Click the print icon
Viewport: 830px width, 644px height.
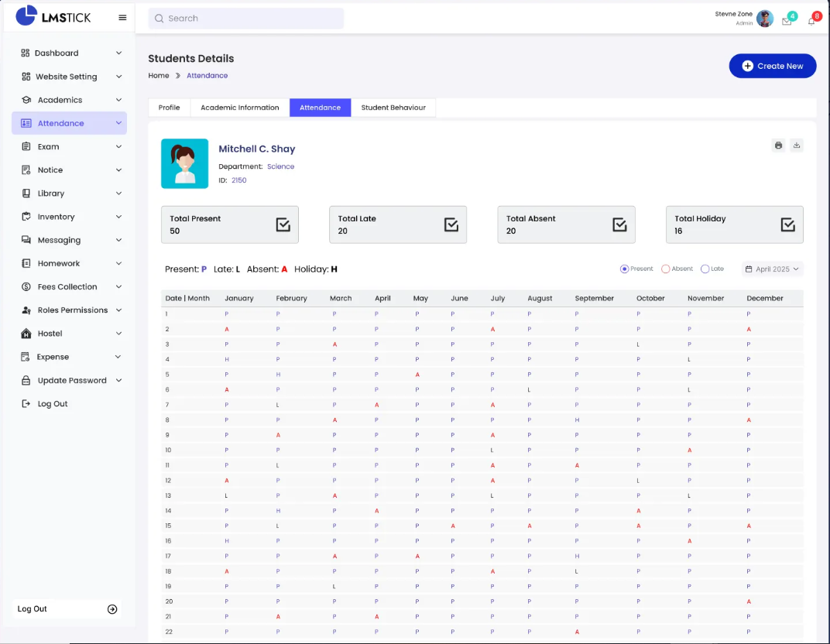(778, 146)
